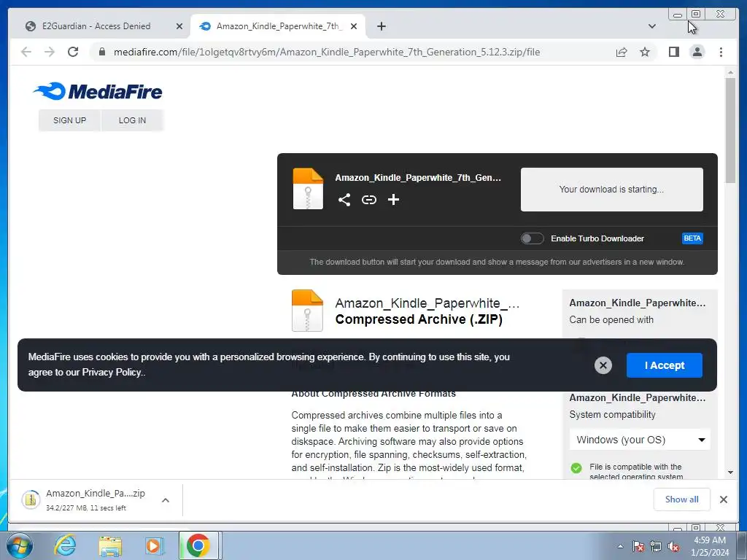Click the Enable Turbo Downloader label
Image resolution: width=747 pixels, height=560 pixels.
pos(597,238)
